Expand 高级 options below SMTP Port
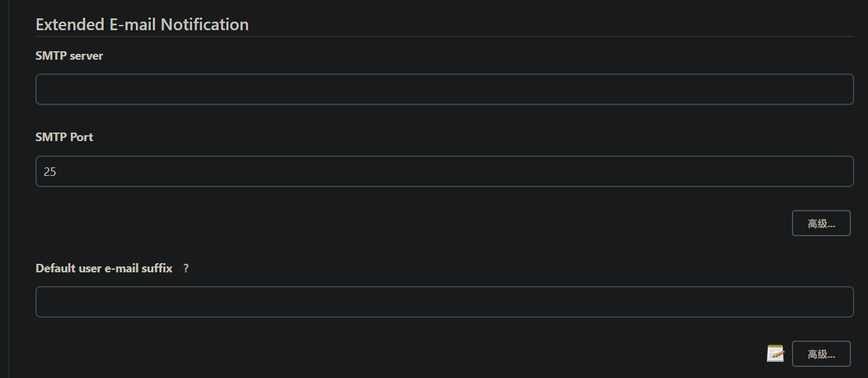The image size is (868, 378). tap(821, 223)
